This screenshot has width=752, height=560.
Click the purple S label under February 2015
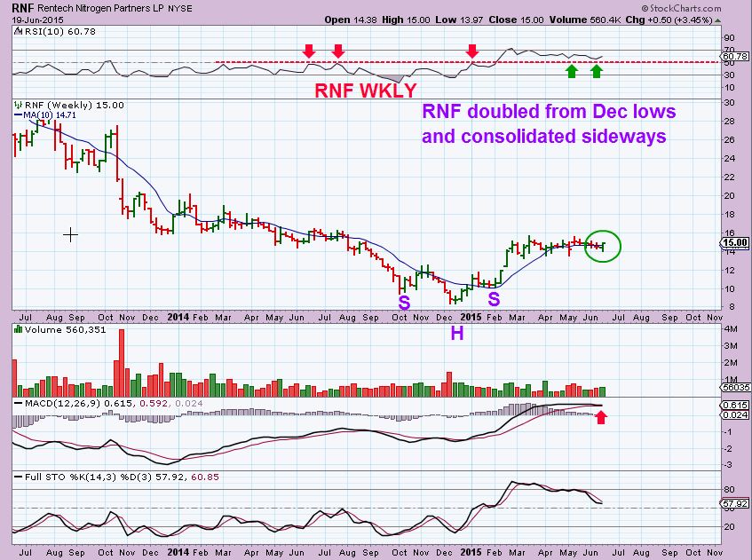494,299
